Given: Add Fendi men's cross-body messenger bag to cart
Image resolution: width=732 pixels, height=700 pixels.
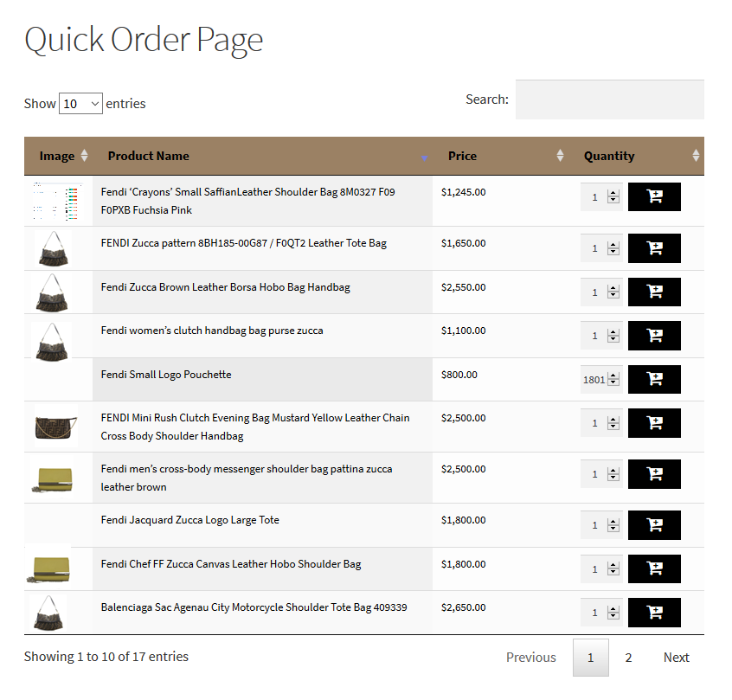Looking at the screenshot, I should 654,474.
